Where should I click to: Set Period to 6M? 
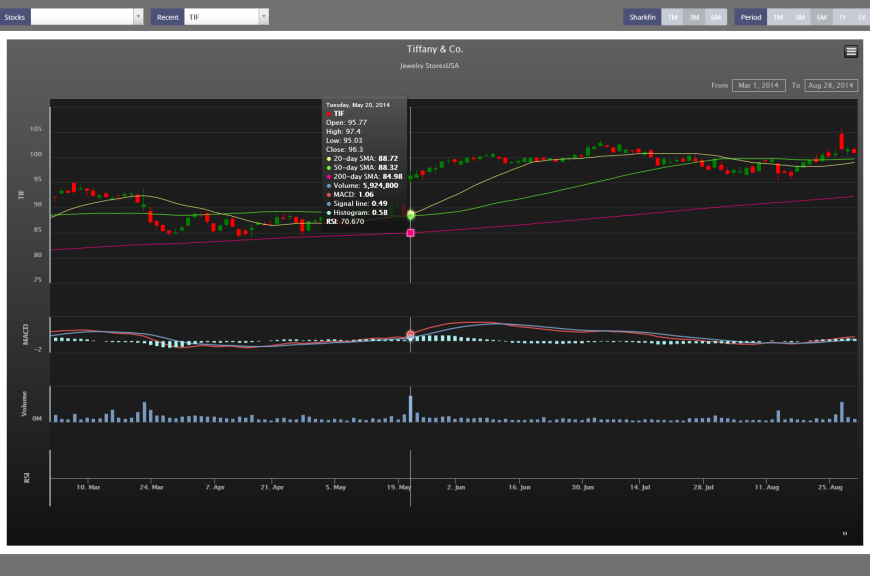[821, 17]
